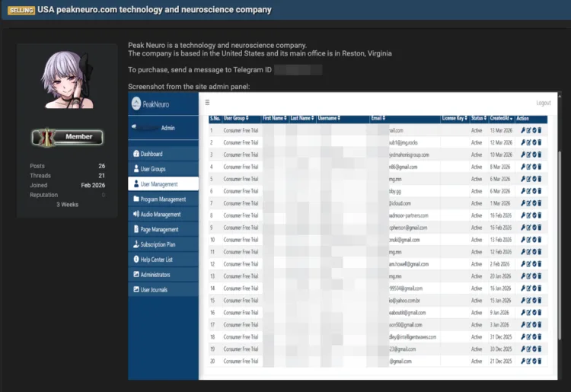The width and height of the screenshot is (571, 392).
Task: Click the Logout link at the top right
Action: point(544,103)
